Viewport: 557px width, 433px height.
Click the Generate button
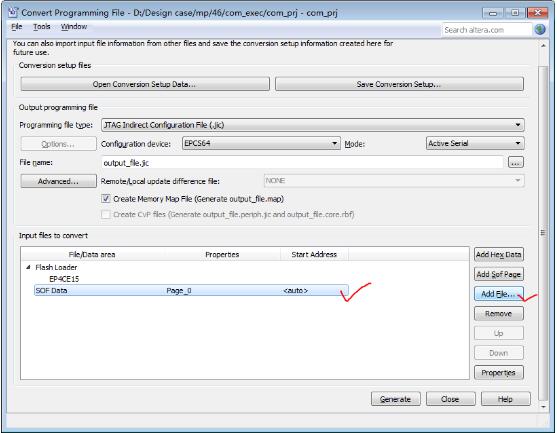(395, 399)
